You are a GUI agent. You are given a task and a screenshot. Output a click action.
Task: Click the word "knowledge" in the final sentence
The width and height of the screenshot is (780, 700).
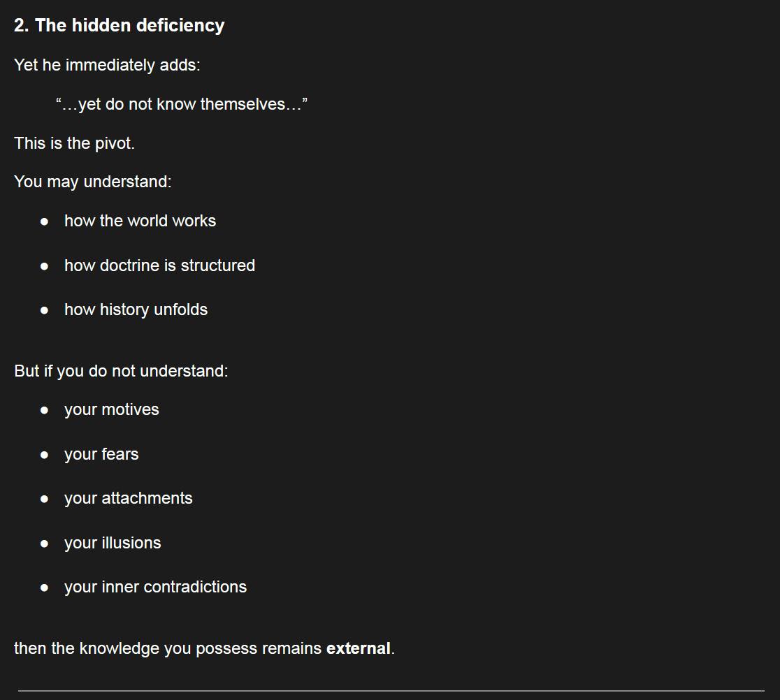[x=119, y=648]
